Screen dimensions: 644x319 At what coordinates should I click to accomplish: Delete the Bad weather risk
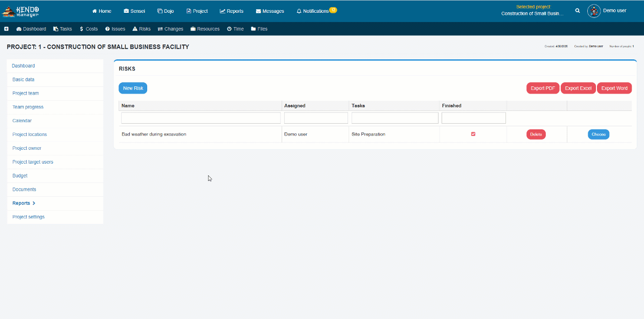coord(536,134)
